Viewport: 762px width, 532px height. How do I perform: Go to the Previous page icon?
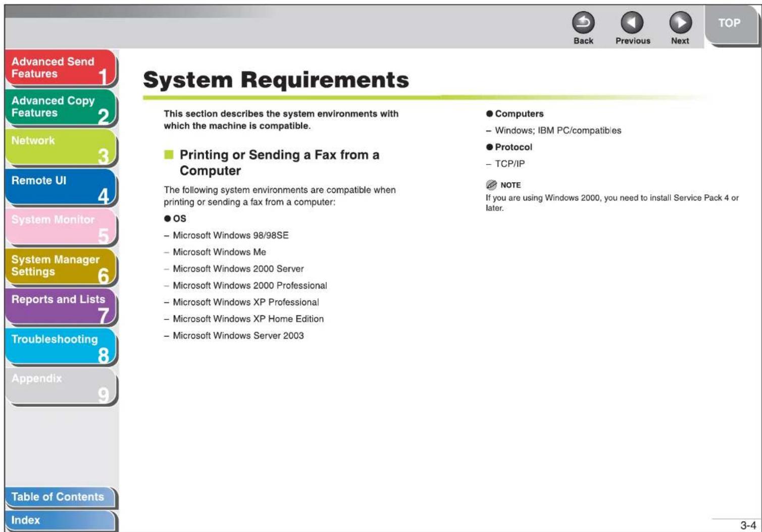(x=632, y=23)
